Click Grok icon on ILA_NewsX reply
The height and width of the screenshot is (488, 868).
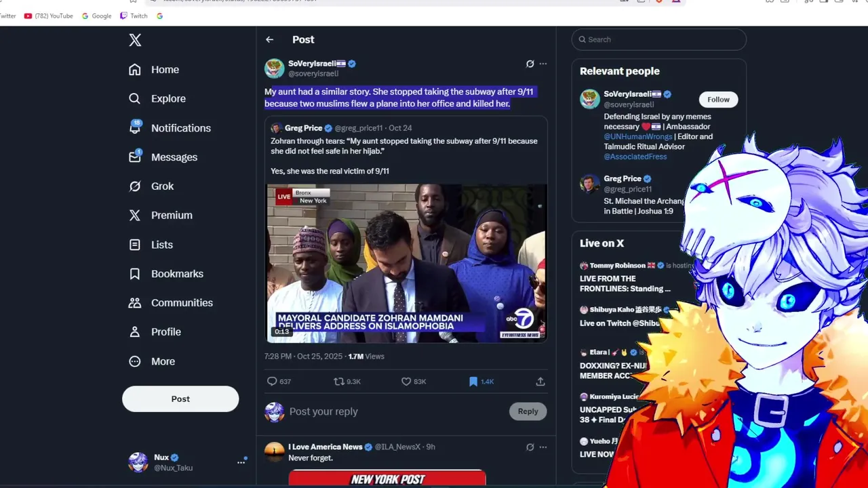pos(530,447)
